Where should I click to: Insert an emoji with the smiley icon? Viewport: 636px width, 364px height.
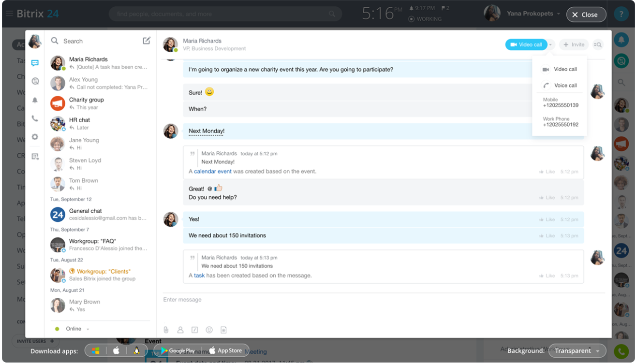point(209,330)
